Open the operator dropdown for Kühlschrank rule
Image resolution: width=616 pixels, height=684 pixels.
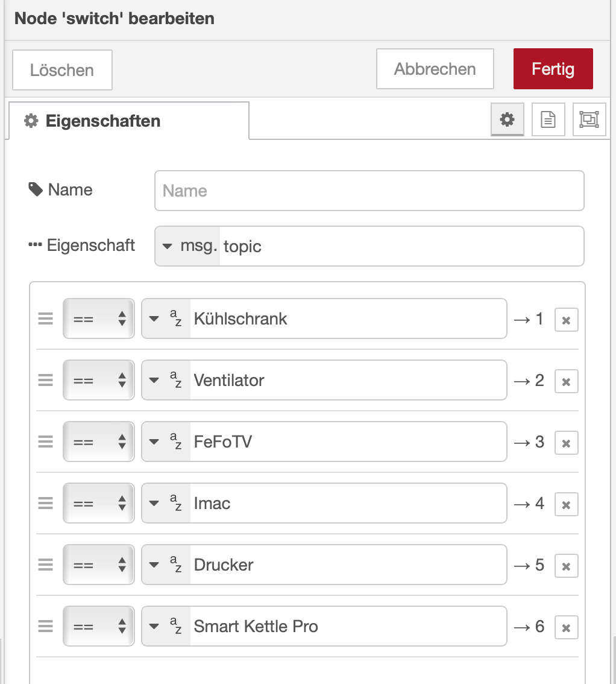click(x=99, y=318)
